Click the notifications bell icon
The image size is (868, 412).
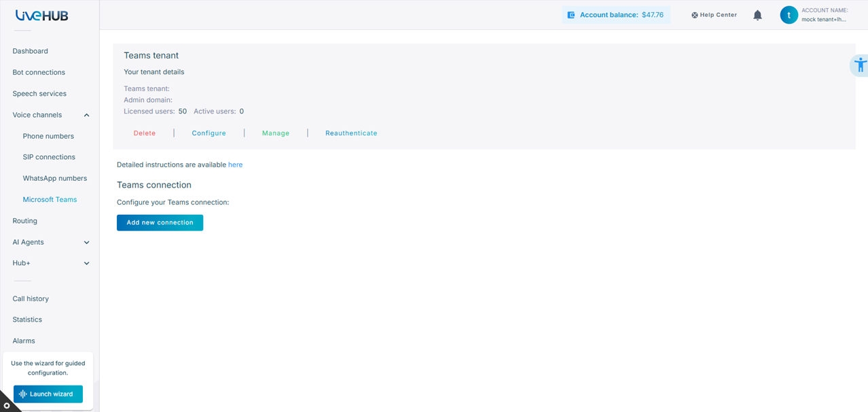click(x=757, y=15)
